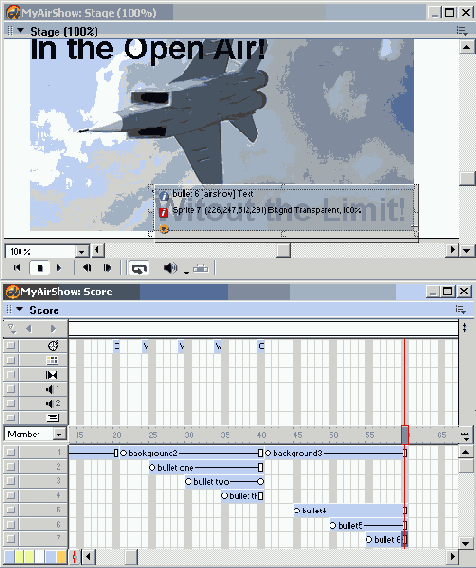Open the volume speaker control

(170, 268)
